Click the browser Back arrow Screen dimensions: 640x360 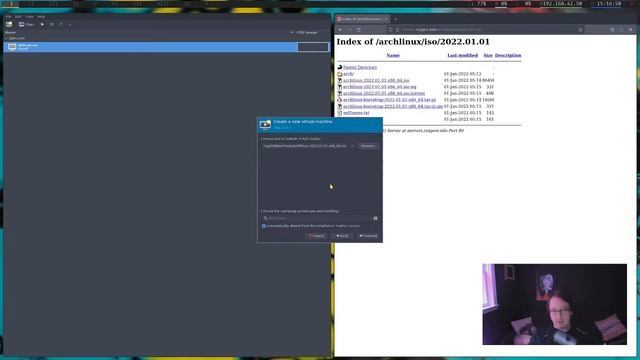[340, 29]
